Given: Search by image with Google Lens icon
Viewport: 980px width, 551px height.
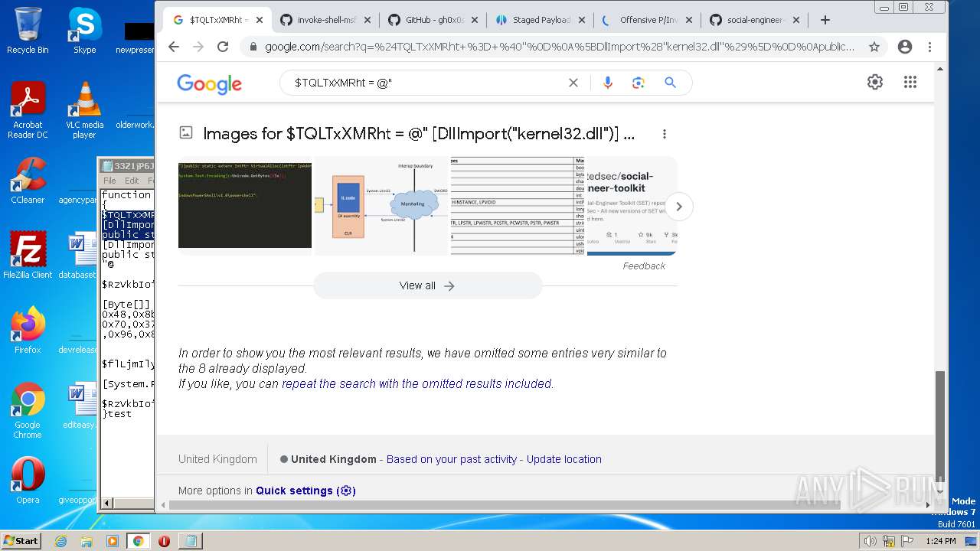Looking at the screenshot, I should point(639,83).
